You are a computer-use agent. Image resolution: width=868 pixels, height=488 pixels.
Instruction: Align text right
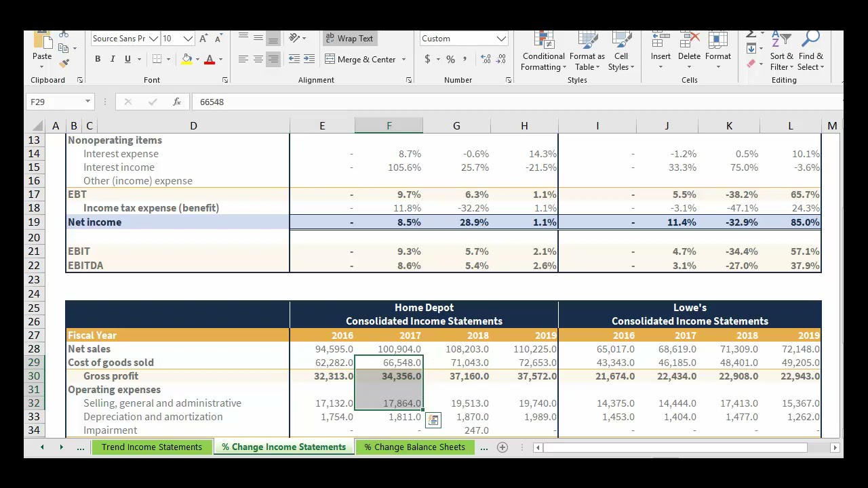[273, 60]
